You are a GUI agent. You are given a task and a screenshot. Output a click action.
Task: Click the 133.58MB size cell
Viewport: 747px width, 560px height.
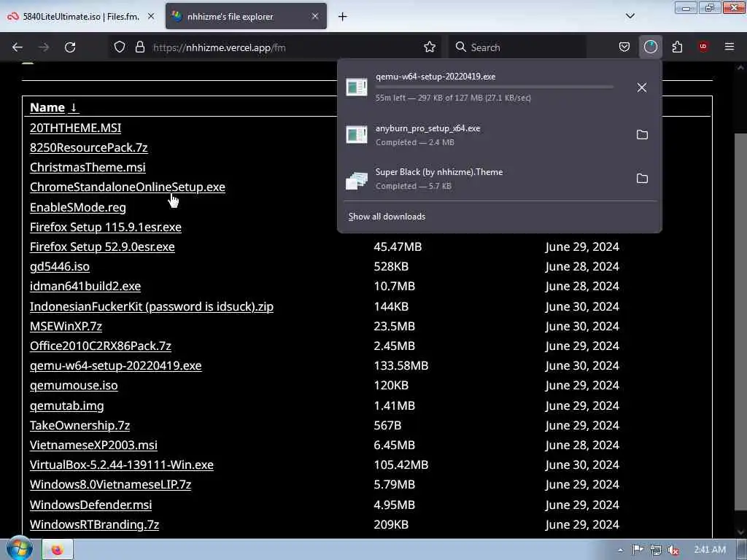coord(400,366)
